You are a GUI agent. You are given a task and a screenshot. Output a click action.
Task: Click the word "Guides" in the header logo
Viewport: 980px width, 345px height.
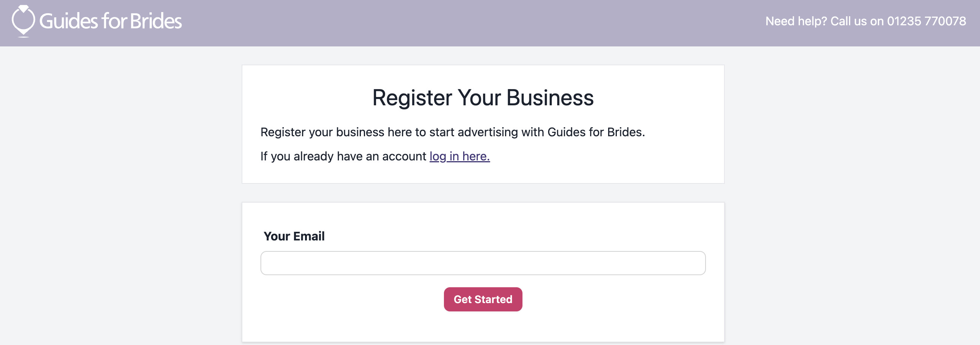click(x=68, y=21)
